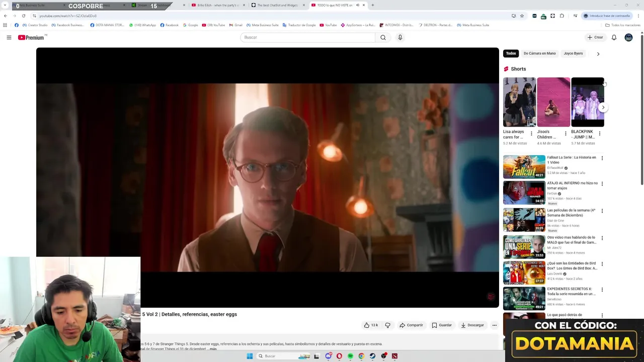Open Dota 2 from the taskbar
644x362 pixels.
[x=394, y=356]
